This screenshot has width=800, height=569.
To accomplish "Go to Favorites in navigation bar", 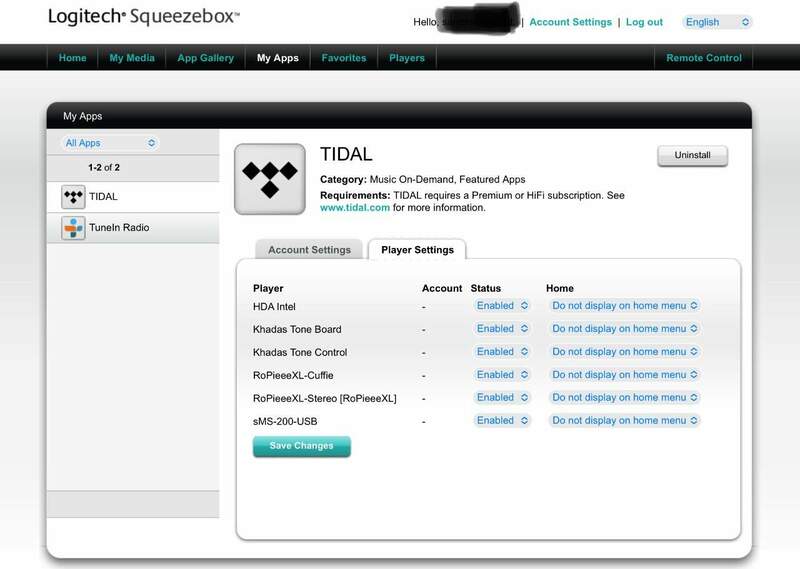I will pos(343,58).
